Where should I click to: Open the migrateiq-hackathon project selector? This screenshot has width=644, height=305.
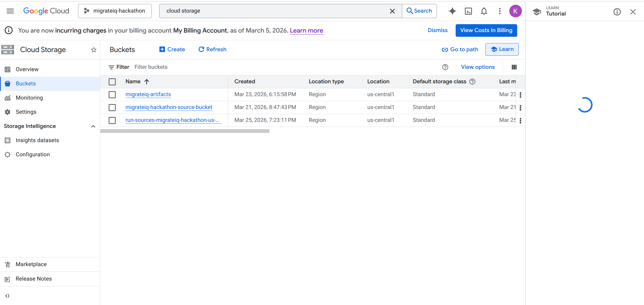tap(115, 11)
